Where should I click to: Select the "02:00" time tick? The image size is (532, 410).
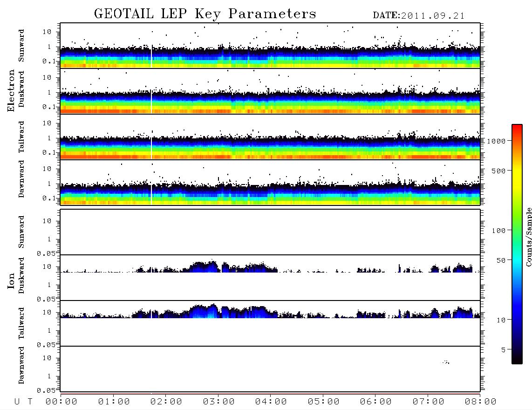tap(166, 402)
